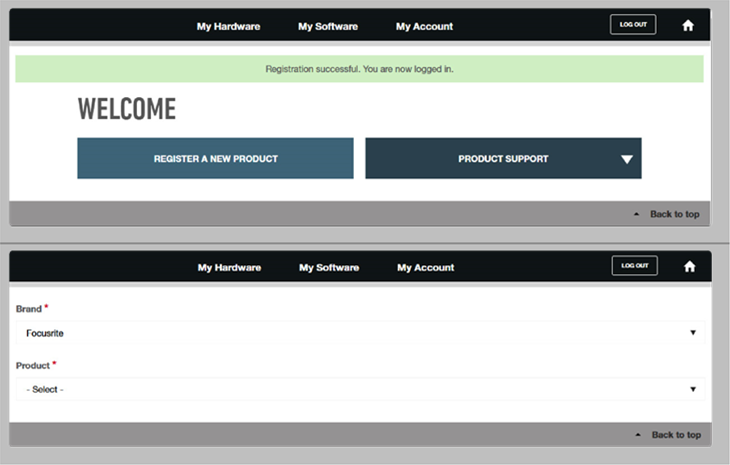Click Log Out on the Welcome page
The image size is (730, 465).
(x=633, y=25)
